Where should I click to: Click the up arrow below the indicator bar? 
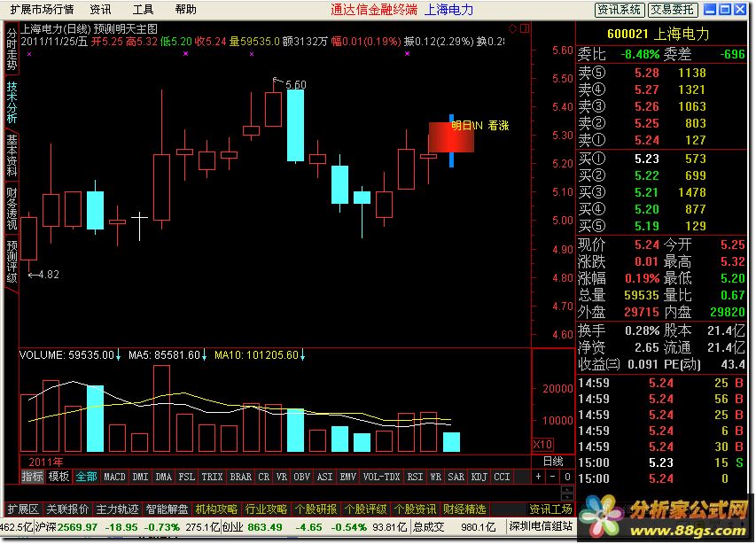tap(567, 490)
